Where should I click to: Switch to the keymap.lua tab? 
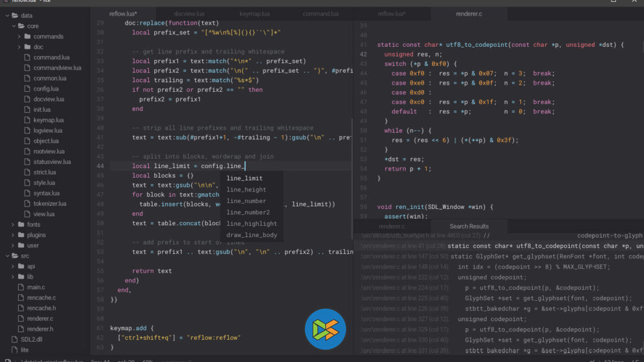tap(254, 14)
